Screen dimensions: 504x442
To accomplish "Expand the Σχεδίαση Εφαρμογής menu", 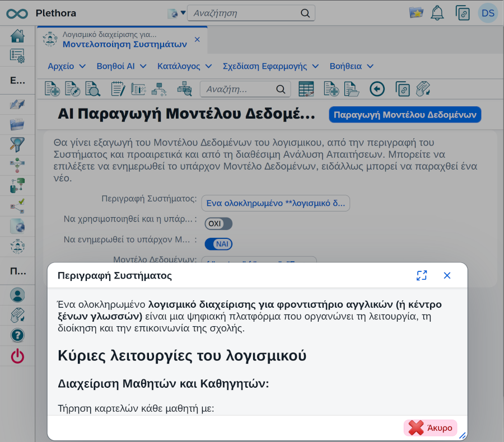I will (270, 66).
